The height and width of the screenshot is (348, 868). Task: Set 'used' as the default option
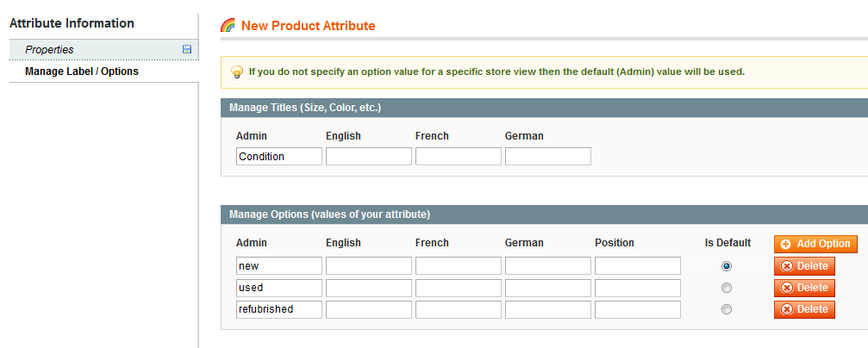(x=727, y=288)
